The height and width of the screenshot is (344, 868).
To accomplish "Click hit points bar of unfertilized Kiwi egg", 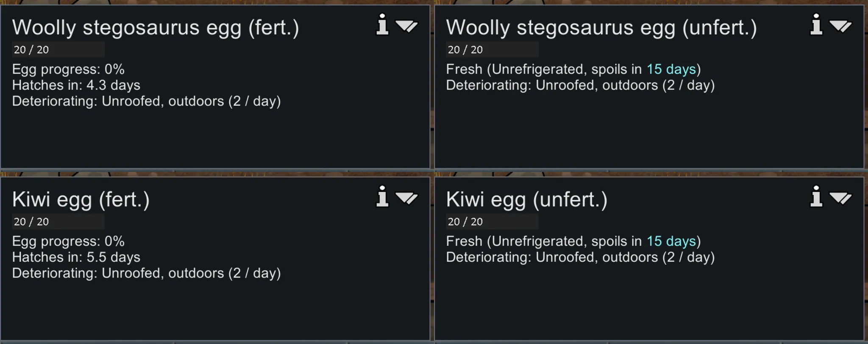I will click(492, 222).
